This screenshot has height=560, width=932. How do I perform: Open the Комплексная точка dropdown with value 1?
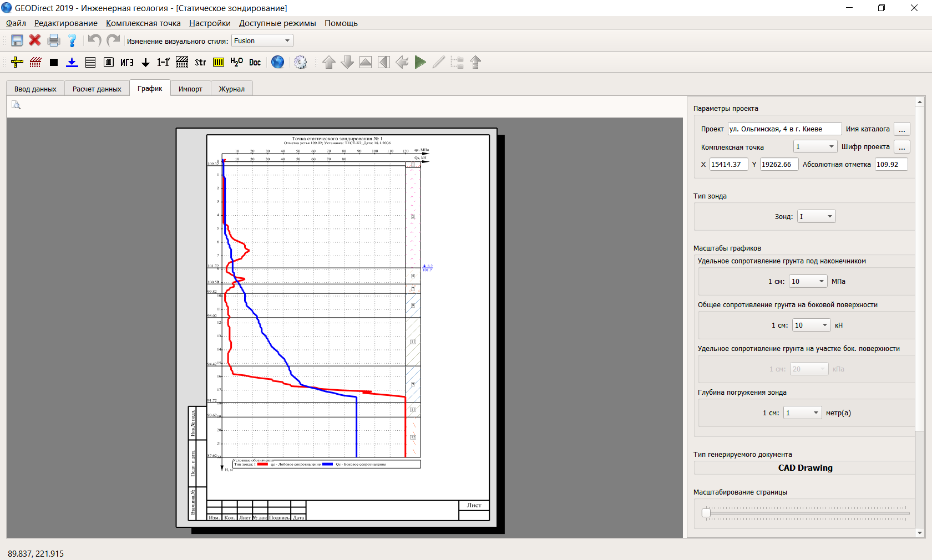point(815,146)
